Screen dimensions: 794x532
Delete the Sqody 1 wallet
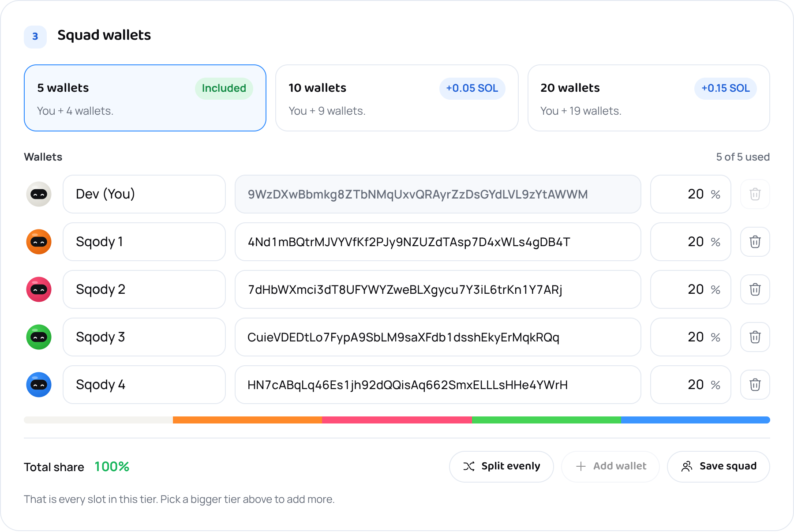(x=755, y=242)
